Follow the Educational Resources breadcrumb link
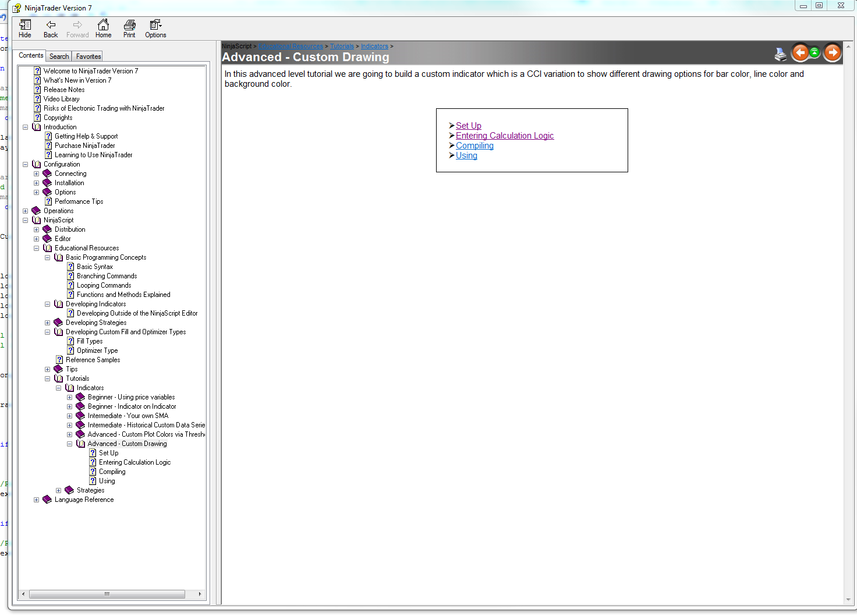The width and height of the screenshot is (857, 616). tap(291, 47)
